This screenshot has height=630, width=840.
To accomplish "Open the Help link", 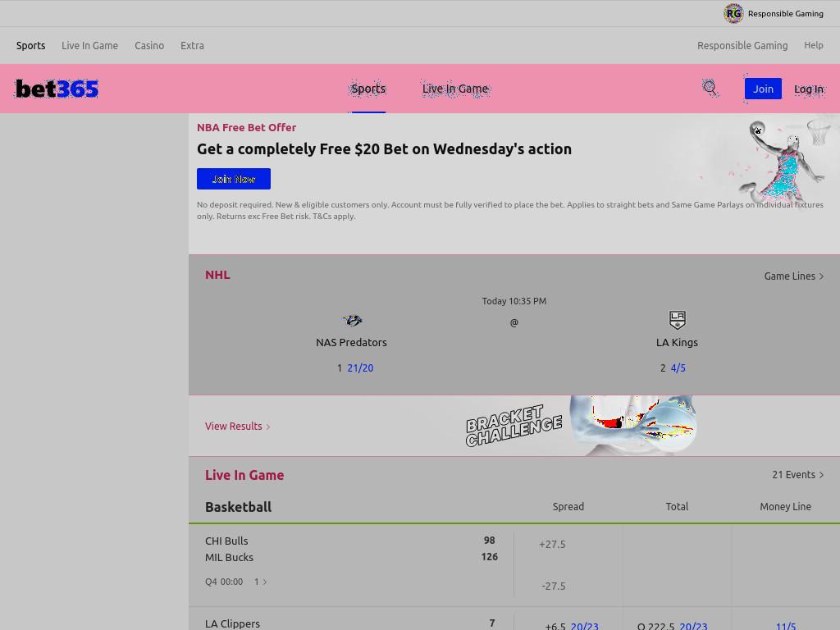I will (813, 46).
